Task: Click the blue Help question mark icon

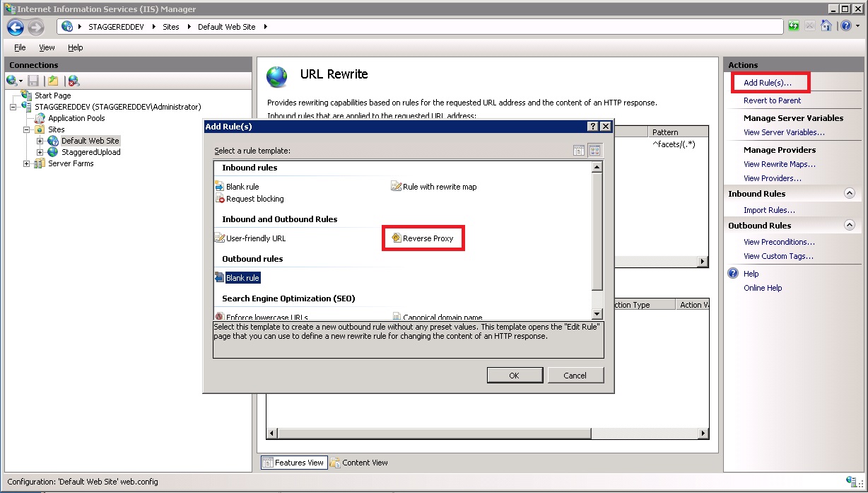Action: pyautogui.click(x=845, y=26)
